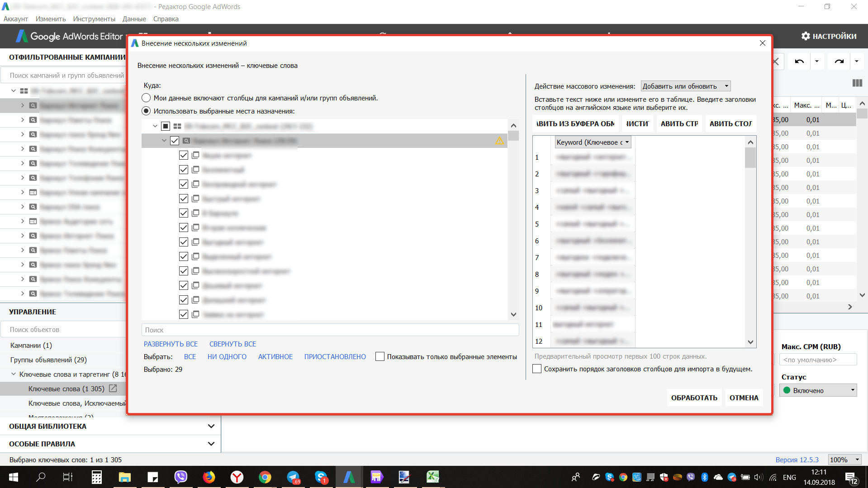Enable 'Сохранить порядок заголовков столбцов' checkbox
This screenshot has width=868, height=488.
point(537,369)
